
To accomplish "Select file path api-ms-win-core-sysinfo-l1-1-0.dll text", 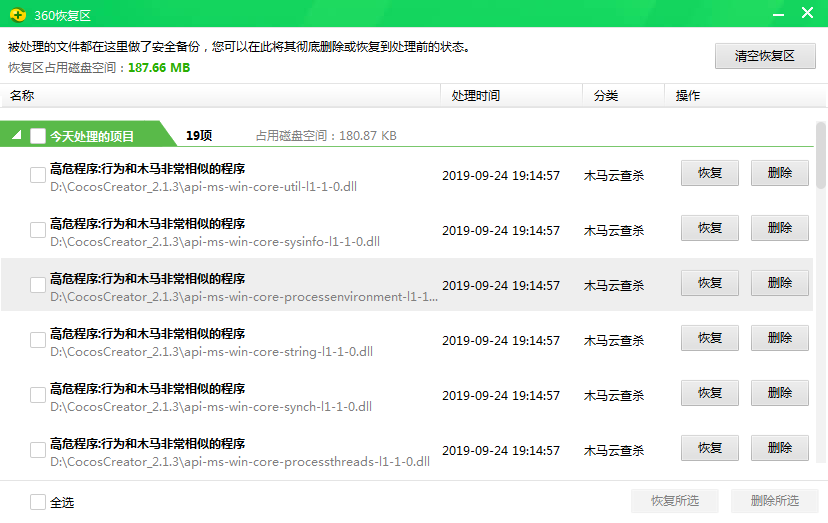I will coord(215,242).
